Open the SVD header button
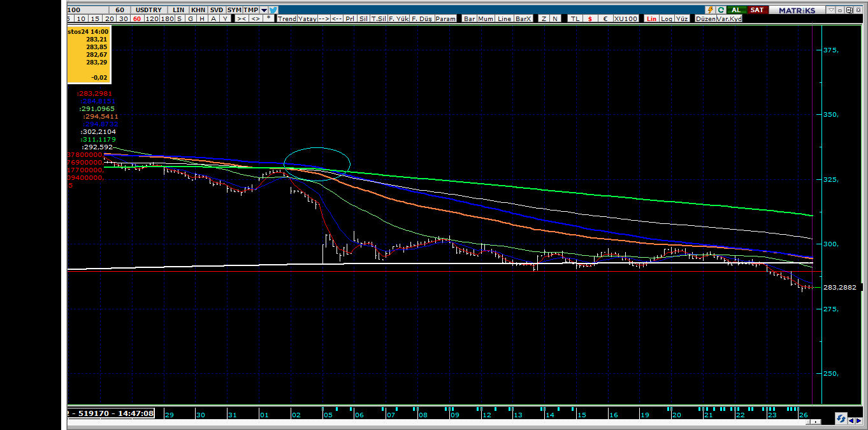Screen dimensions: 868x430 (217, 10)
